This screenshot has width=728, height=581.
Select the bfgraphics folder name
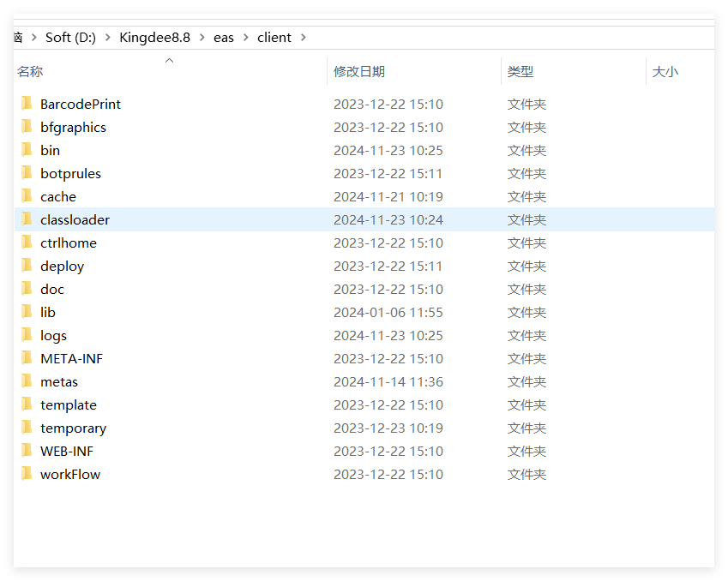pyautogui.click(x=74, y=128)
